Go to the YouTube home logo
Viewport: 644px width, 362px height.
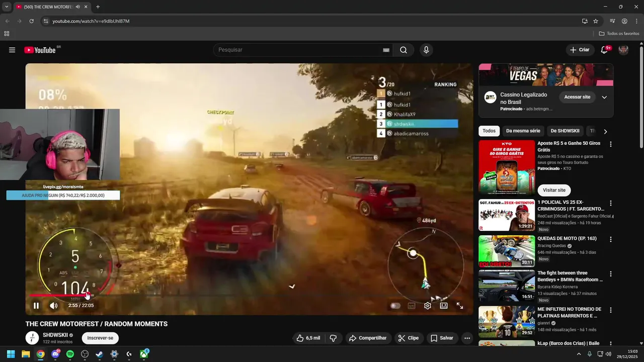pos(40,50)
